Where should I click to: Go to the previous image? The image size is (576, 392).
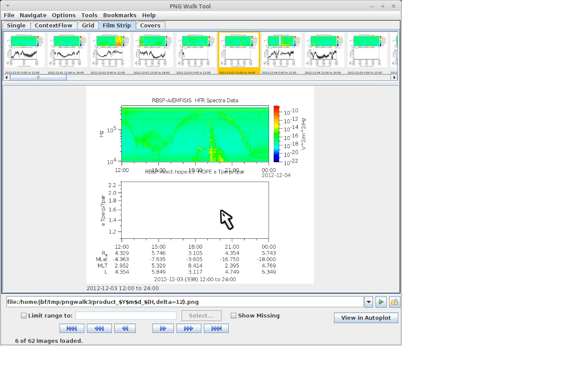pyautogui.click(x=125, y=328)
